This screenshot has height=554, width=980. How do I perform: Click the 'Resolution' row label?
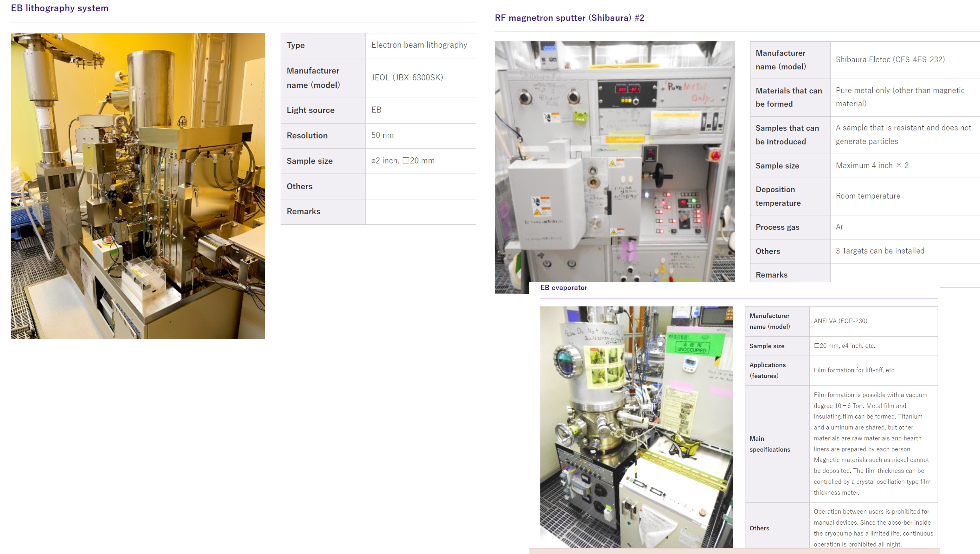[307, 136]
